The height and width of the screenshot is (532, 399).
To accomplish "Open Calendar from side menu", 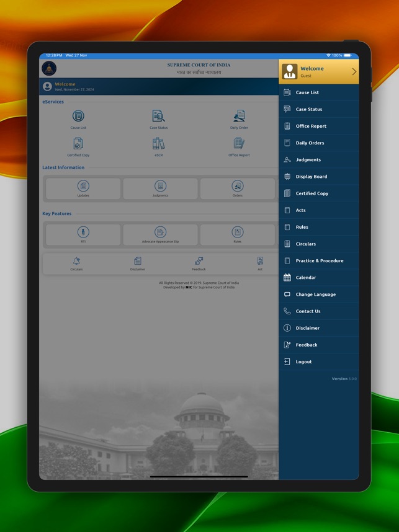I will [318, 278].
